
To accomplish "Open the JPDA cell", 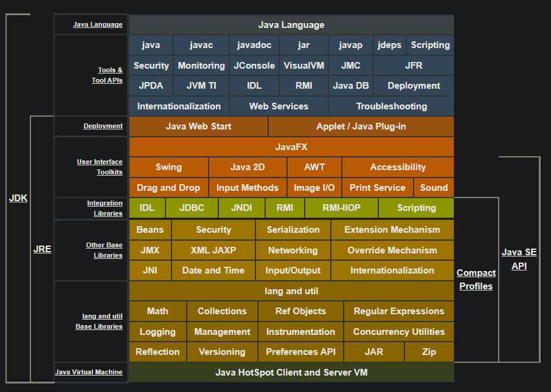I will click(151, 86).
